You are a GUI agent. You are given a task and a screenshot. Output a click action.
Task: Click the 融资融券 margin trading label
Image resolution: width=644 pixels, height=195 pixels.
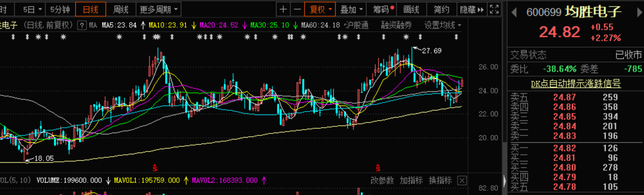point(396,25)
